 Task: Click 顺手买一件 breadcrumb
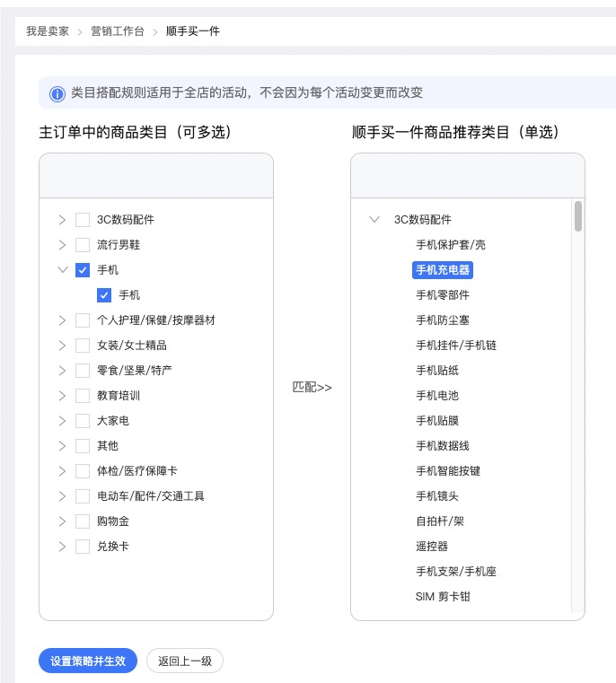pyautogui.click(x=193, y=31)
